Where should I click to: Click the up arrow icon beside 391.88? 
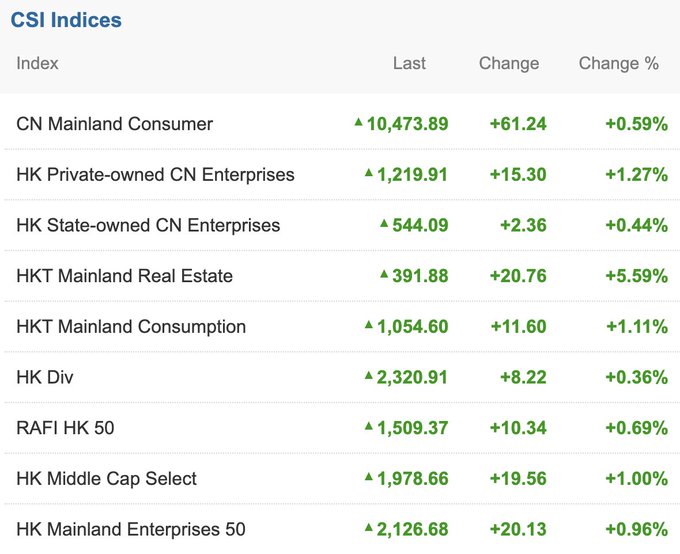point(384,274)
